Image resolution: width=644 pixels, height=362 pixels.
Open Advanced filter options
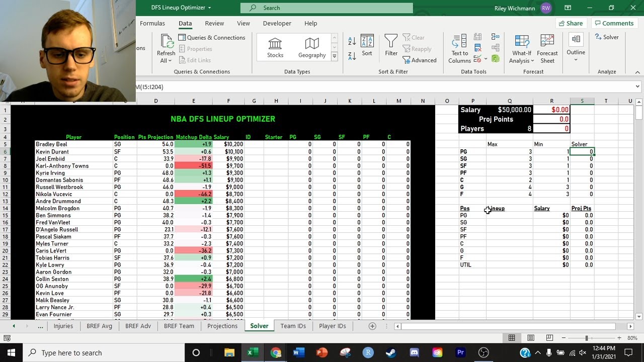point(420,60)
